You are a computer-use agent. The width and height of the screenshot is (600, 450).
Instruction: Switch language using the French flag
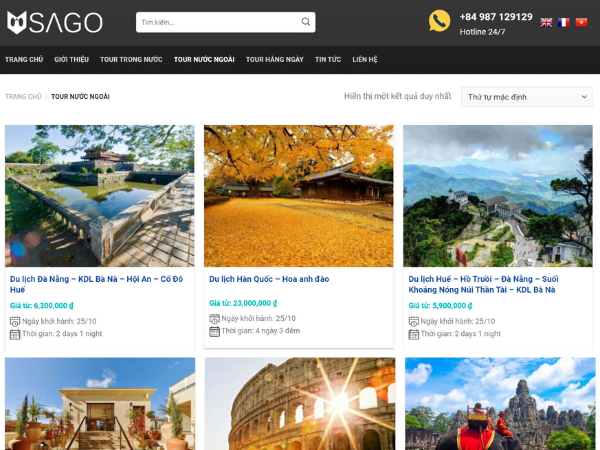click(x=564, y=22)
